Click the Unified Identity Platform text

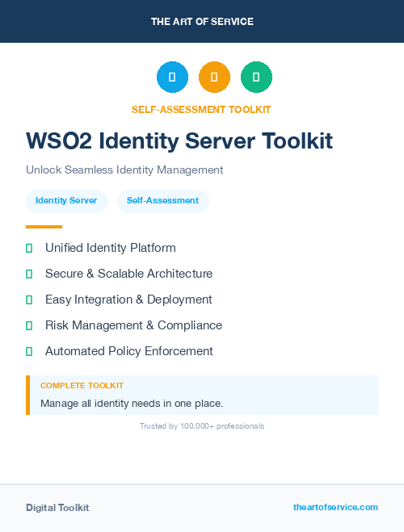click(x=111, y=248)
